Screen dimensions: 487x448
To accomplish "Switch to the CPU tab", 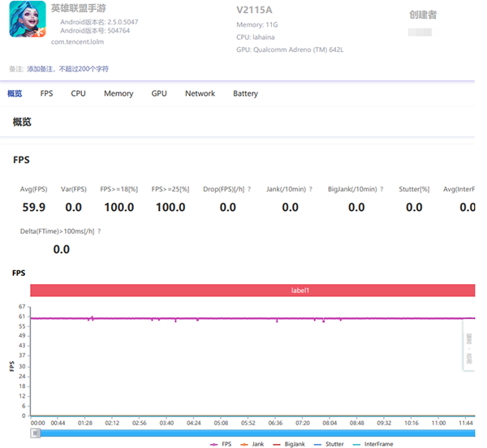I will click(78, 93).
